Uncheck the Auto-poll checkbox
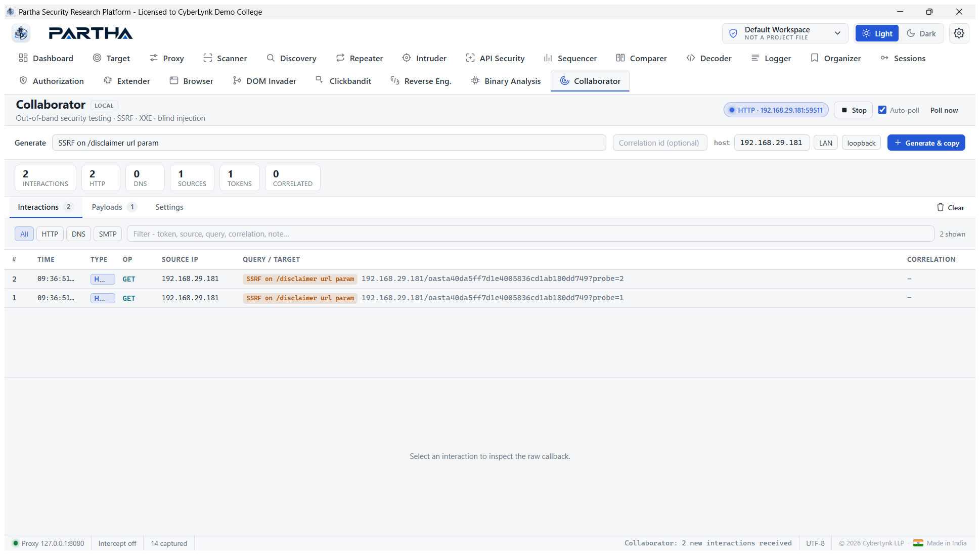This screenshot has height=555, width=980. (882, 110)
